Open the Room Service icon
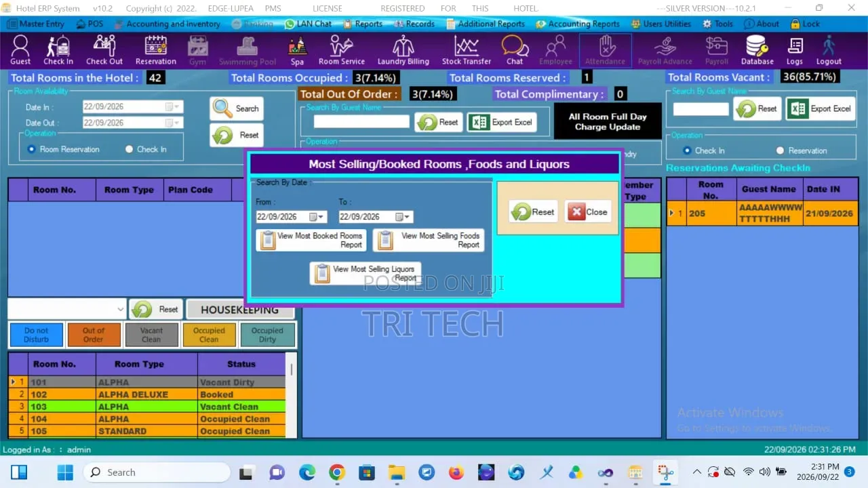 pos(342,50)
